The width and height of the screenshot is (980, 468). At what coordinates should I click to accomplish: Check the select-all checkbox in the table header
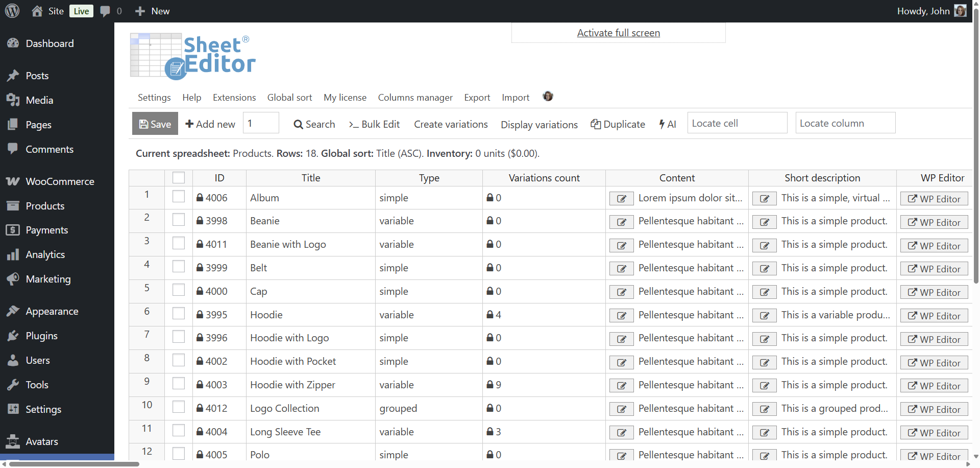pyautogui.click(x=178, y=177)
